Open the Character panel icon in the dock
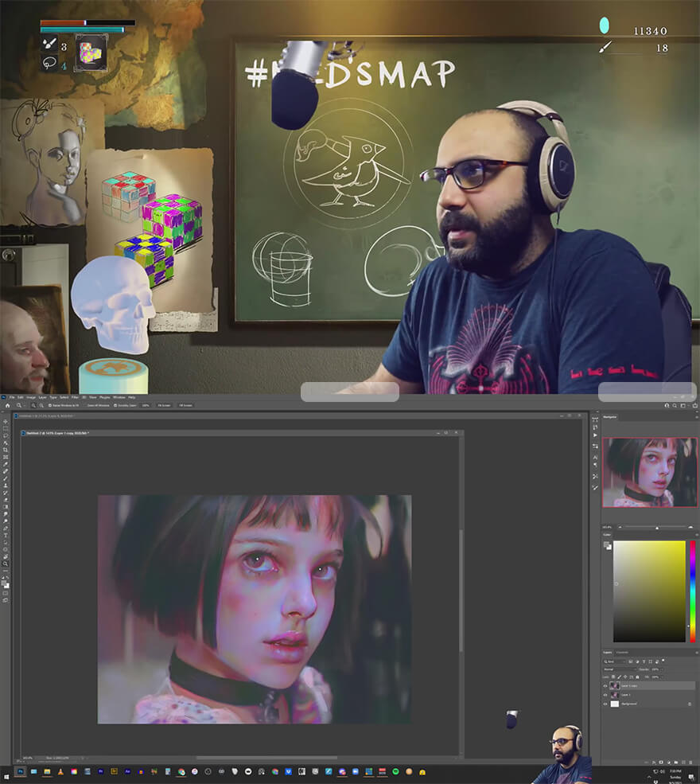 coord(595,458)
